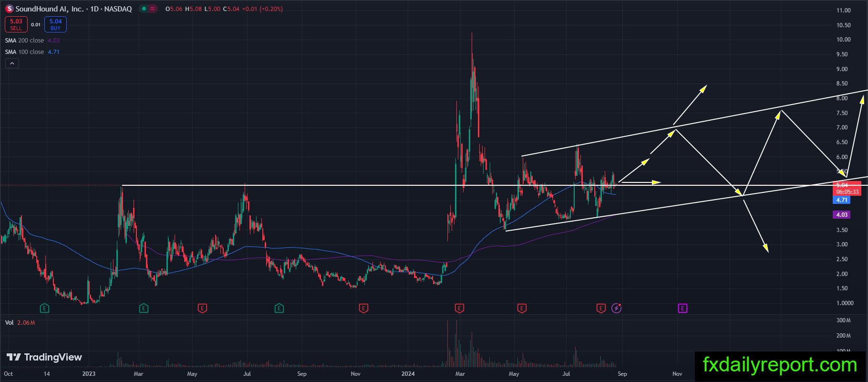Image resolution: width=868 pixels, height=382 pixels.
Task: Click the 2023 label on time axis
Action: click(89, 374)
